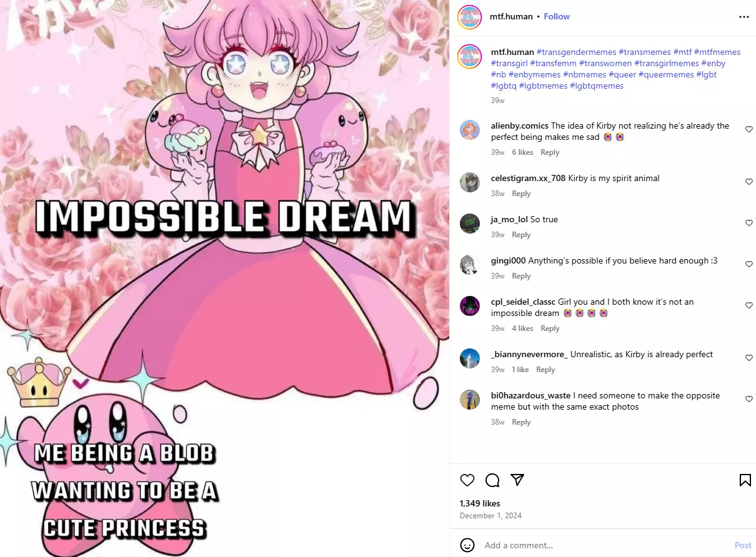Open the comment speech bubble icon
The image size is (756, 557).
pyautogui.click(x=492, y=480)
